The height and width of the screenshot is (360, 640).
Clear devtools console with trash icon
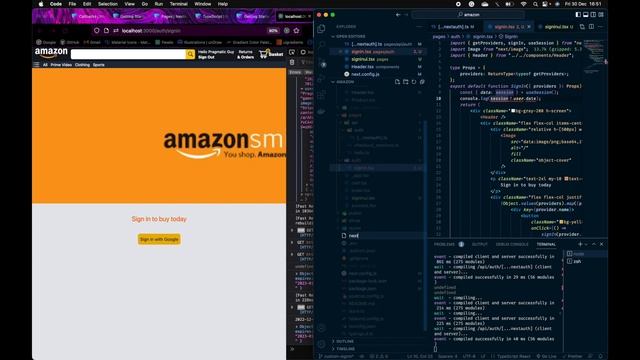click(292, 62)
